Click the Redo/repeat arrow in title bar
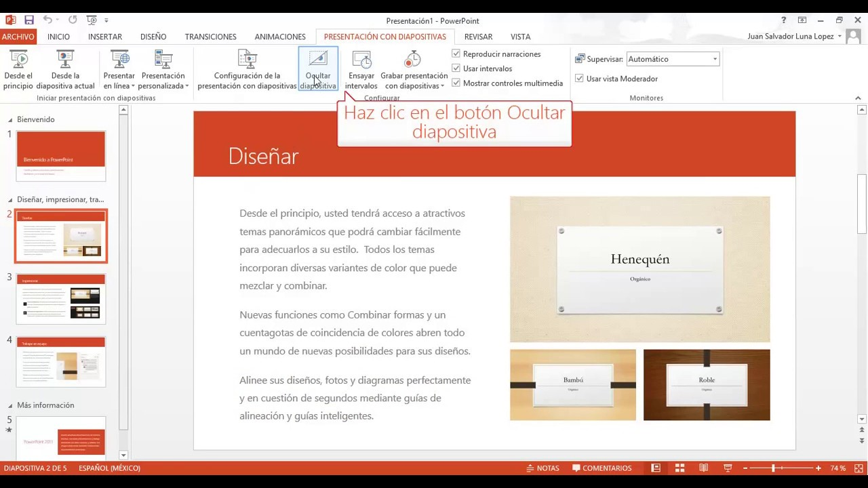 (x=73, y=20)
